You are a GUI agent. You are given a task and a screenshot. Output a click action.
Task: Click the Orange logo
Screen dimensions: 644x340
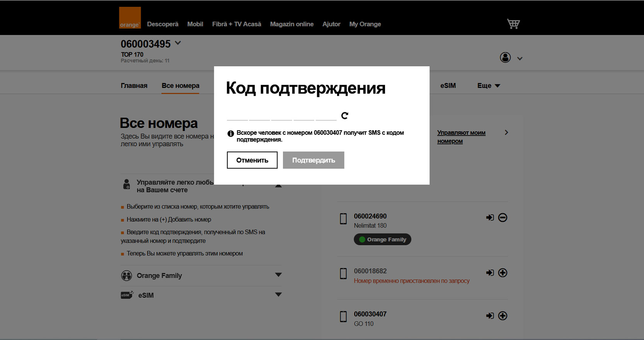129,18
